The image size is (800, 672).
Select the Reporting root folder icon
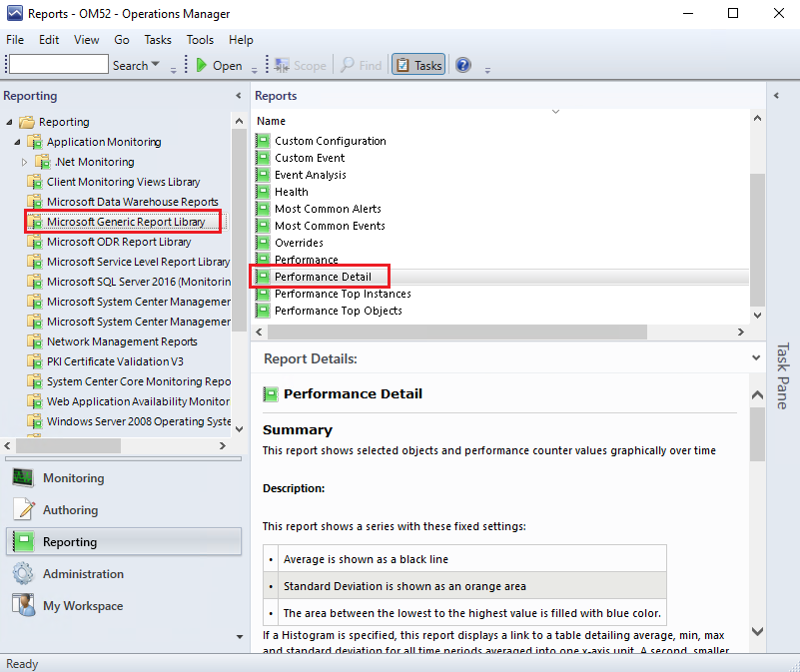pos(27,122)
